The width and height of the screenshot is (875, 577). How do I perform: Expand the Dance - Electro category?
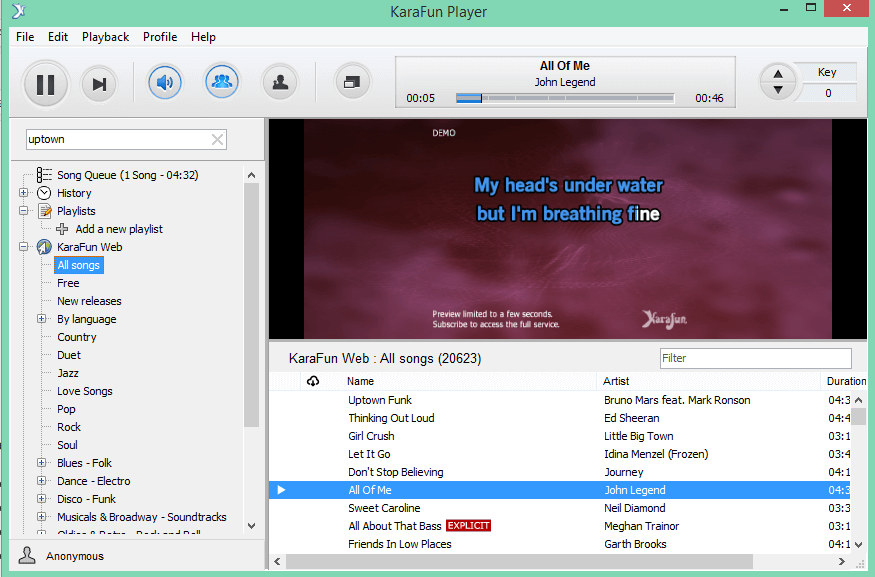pyautogui.click(x=41, y=480)
